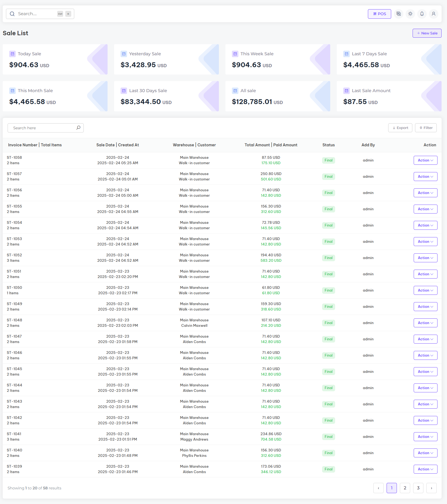
Task: Open the user profile icon
Action: 433,14
